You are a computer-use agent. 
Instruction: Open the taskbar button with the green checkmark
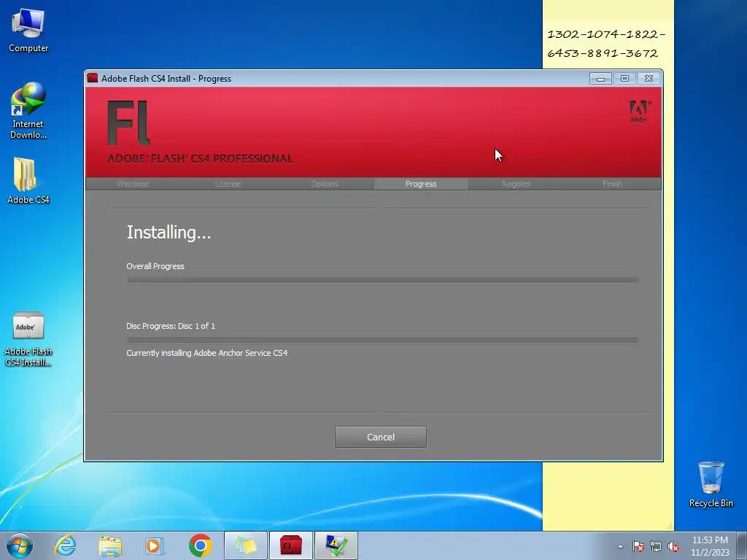click(336, 545)
